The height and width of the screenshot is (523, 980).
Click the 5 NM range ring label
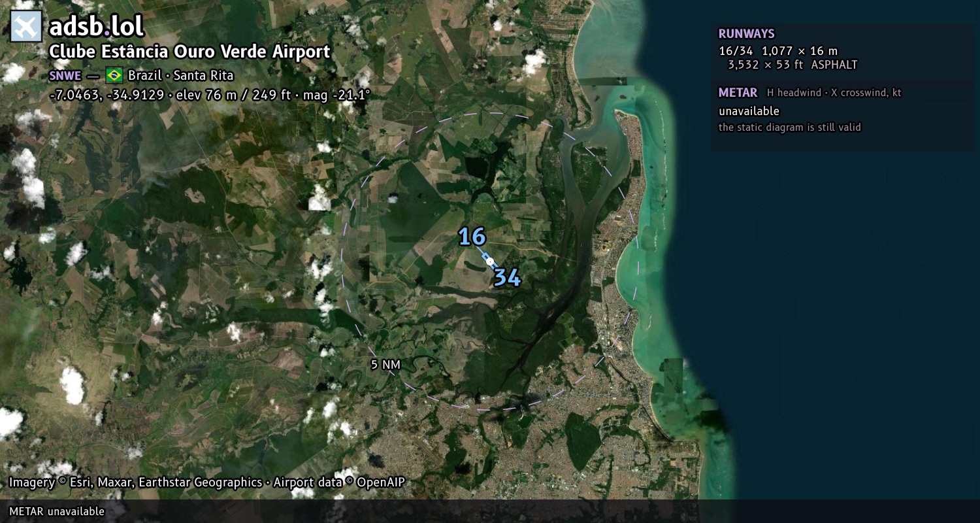(385, 365)
